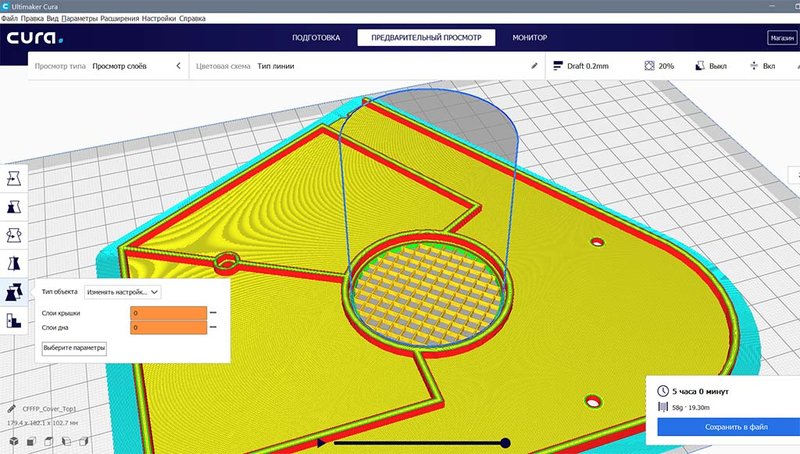
Task: Open the Файл menu
Action: [9, 18]
